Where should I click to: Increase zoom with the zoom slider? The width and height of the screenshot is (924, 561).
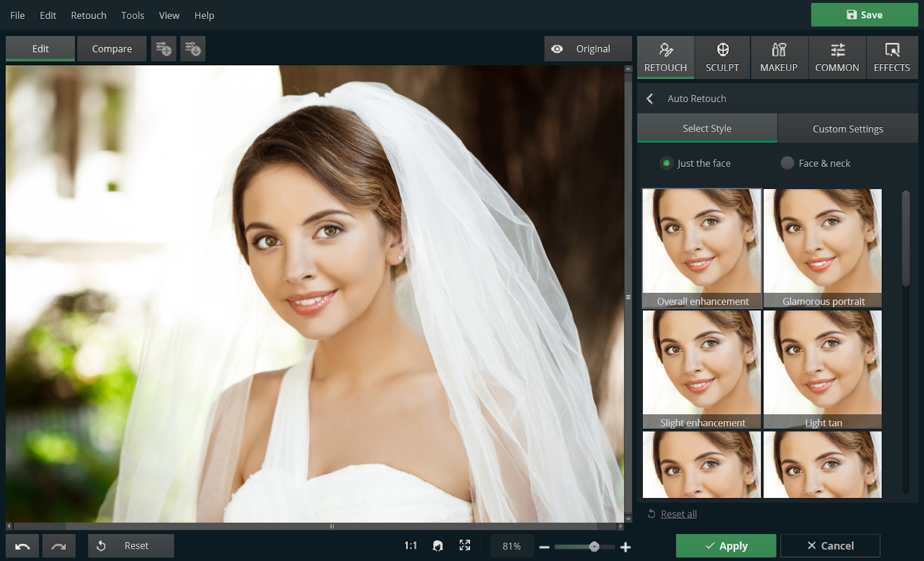click(x=625, y=546)
